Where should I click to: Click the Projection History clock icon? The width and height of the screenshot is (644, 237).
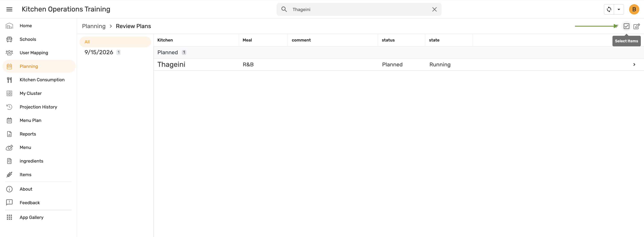(x=9, y=107)
